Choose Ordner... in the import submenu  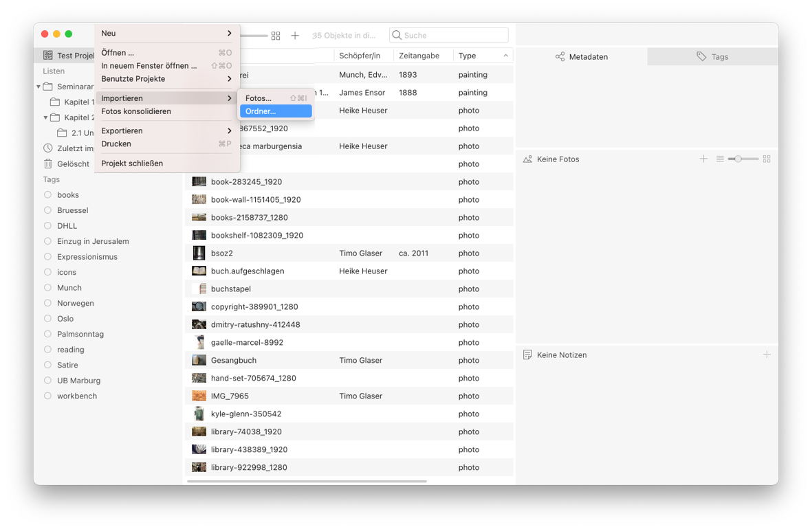tap(275, 111)
